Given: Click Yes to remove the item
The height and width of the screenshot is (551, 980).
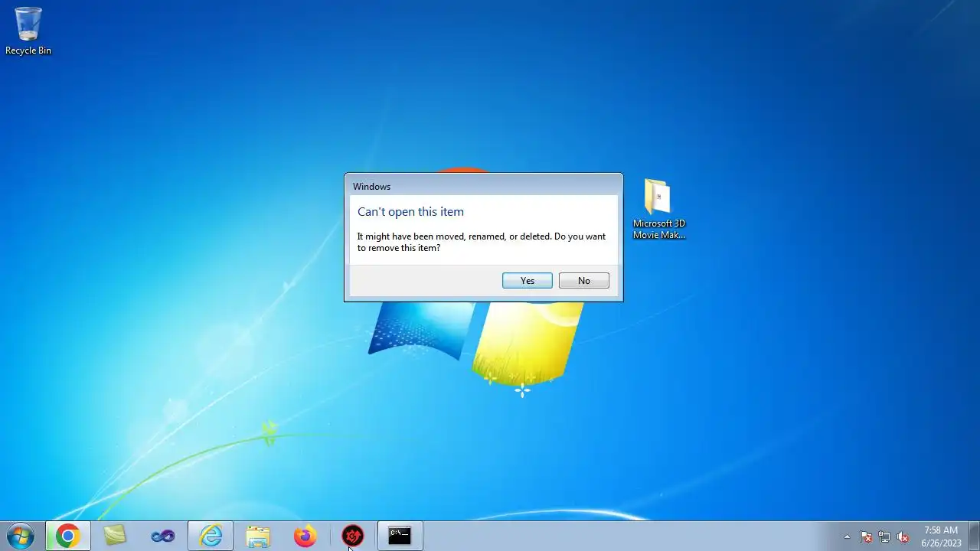Looking at the screenshot, I should coord(527,281).
